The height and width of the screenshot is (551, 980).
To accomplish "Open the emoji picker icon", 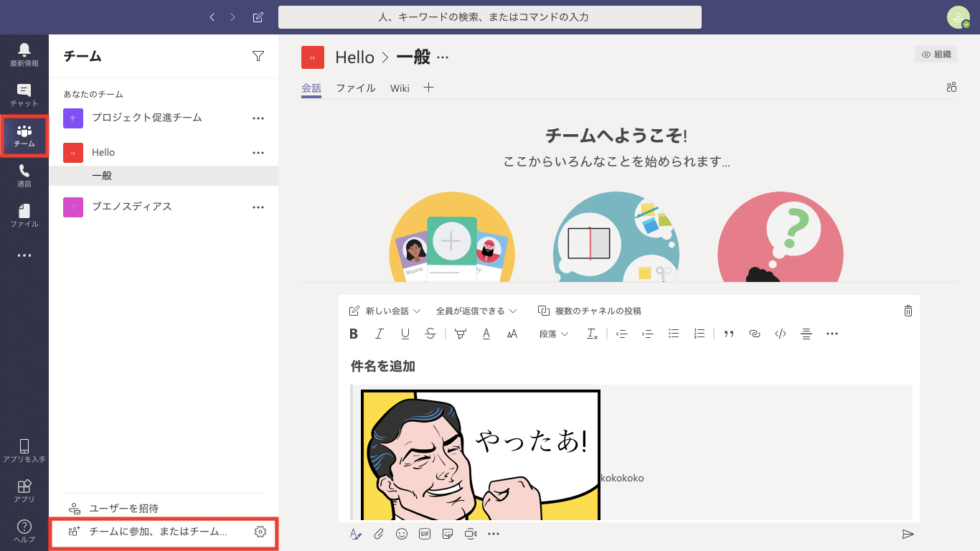I will point(402,534).
